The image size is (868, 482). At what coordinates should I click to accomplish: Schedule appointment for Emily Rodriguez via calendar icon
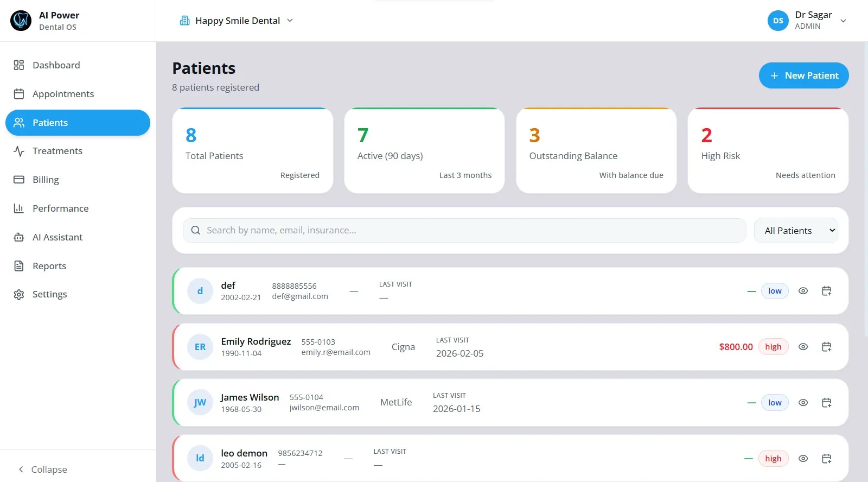pyautogui.click(x=826, y=347)
